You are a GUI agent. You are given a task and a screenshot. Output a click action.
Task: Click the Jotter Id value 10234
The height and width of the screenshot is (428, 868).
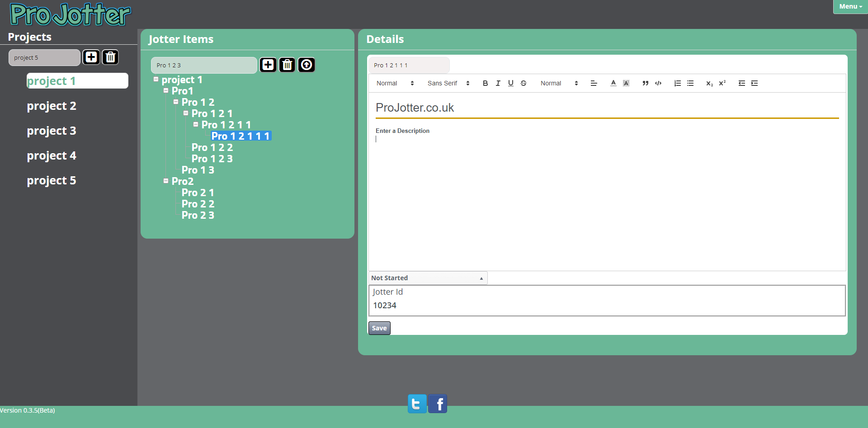pyautogui.click(x=385, y=306)
